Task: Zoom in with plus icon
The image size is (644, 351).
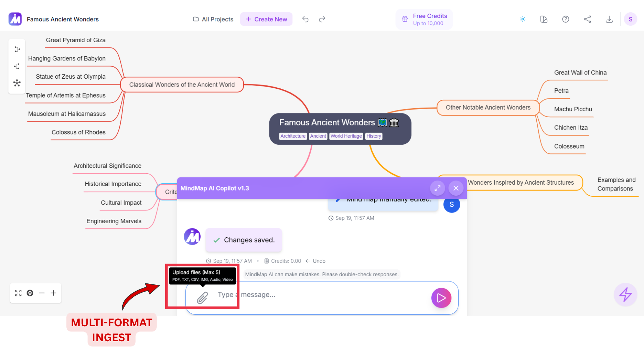Action: (x=53, y=293)
